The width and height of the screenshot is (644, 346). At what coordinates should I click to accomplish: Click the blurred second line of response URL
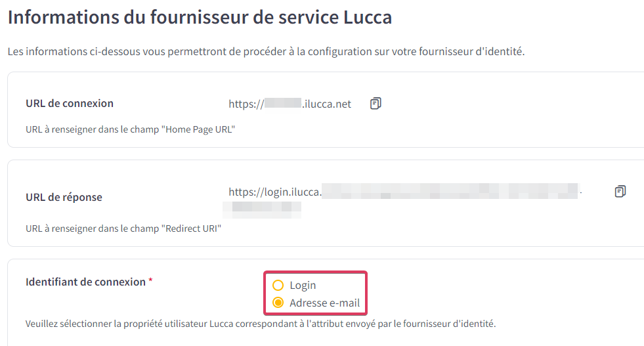click(262, 209)
